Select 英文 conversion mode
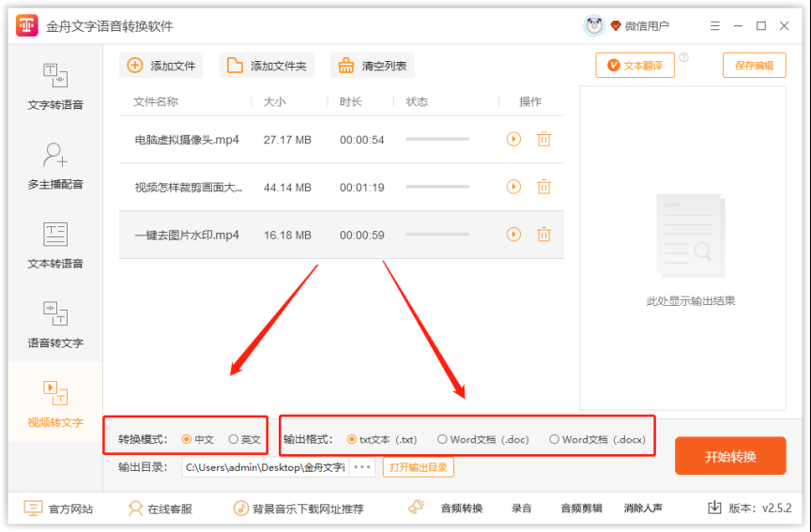 [234, 439]
